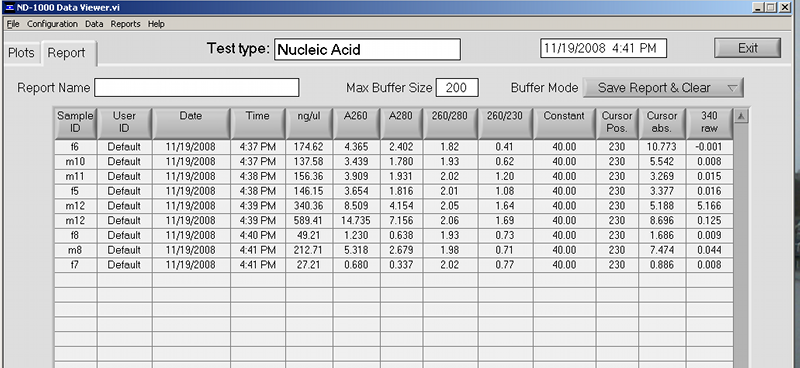Viewport: 800px width, 368px height.
Task: Open the Buffer Mode dropdown
Action: click(x=663, y=88)
